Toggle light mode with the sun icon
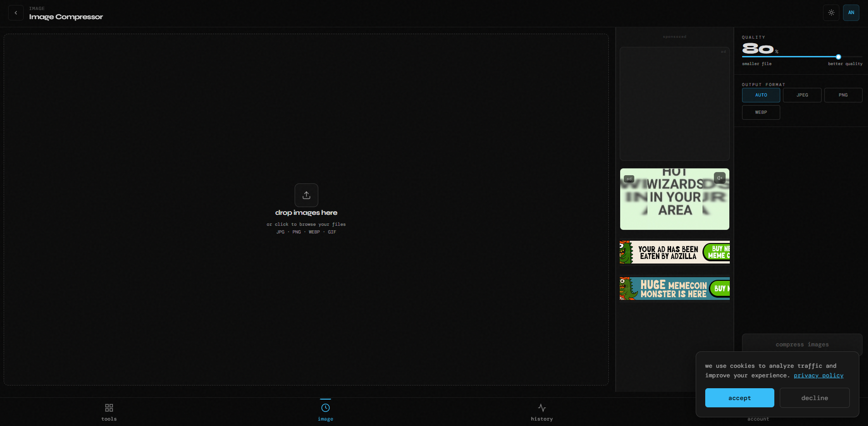The width and height of the screenshot is (868, 426). (831, 12)
